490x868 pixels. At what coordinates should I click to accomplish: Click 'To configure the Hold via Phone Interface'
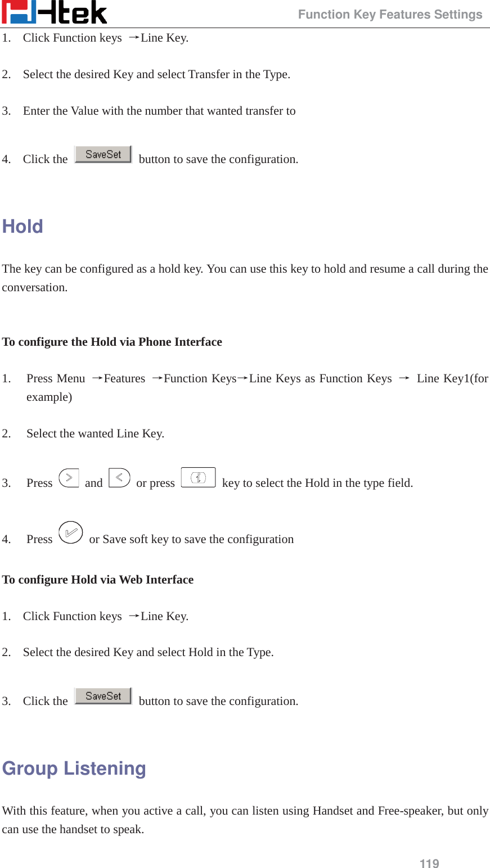pyautogui.click(x=112, y=342)
